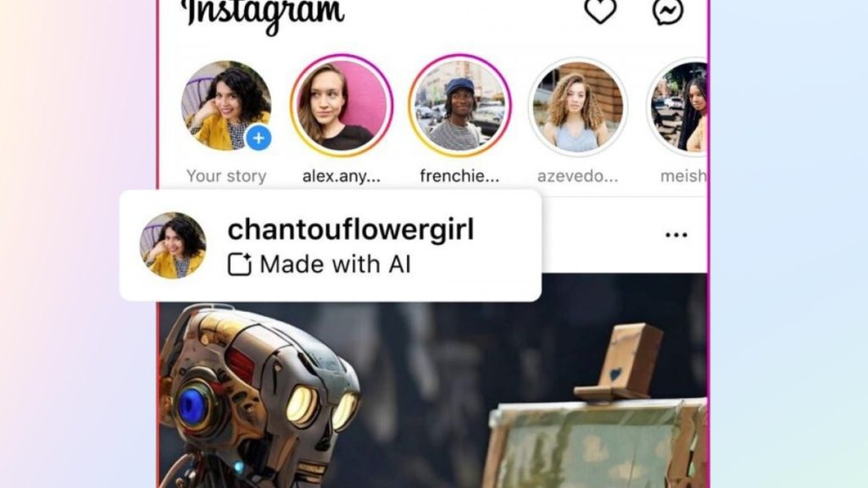
Task: Open Messenger direct messages icon
Action: coord(668,11)
